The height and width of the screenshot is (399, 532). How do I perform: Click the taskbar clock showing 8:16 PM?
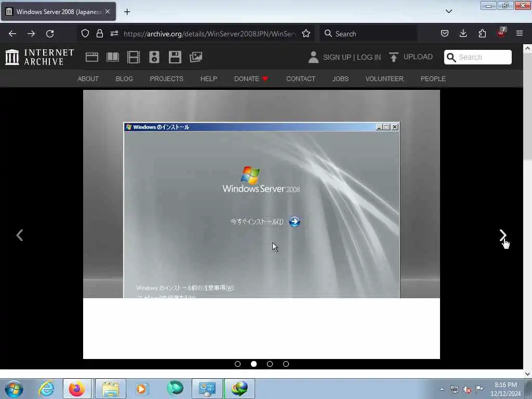point(506,389)
